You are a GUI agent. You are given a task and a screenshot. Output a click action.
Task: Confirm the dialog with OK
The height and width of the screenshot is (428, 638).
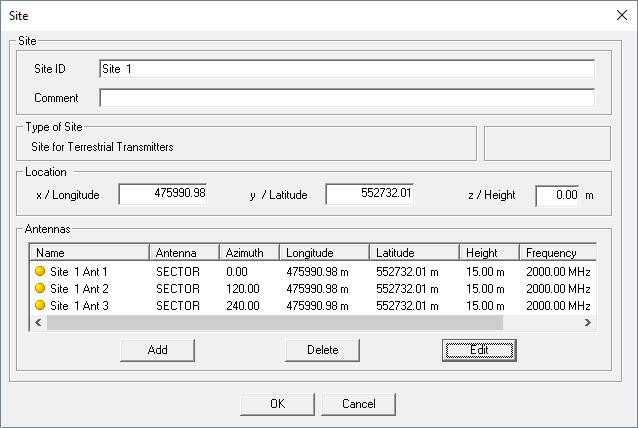277,403
